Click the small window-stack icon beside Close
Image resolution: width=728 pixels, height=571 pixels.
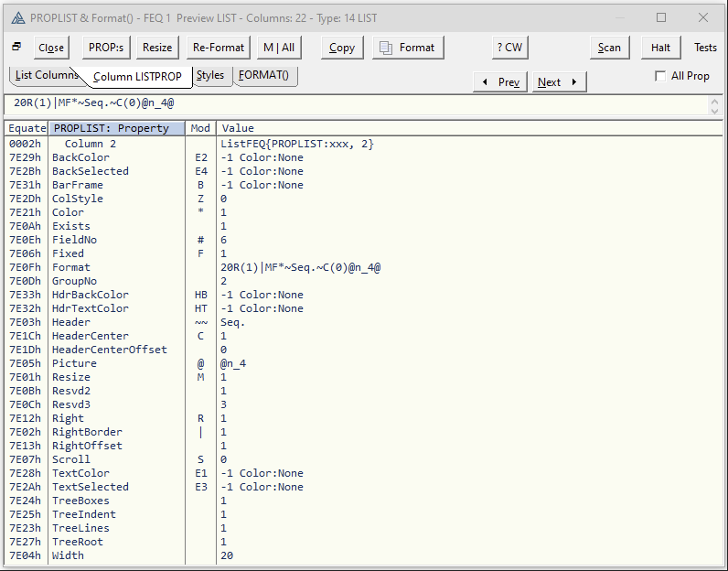(16, 47)
